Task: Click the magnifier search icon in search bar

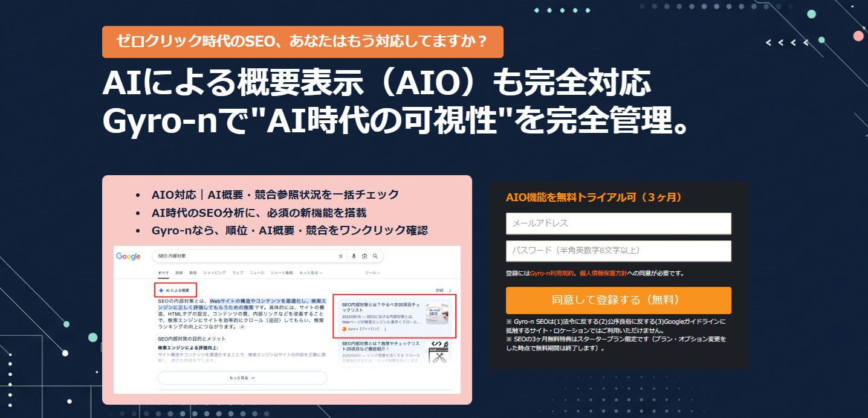Action: coord(375,256)
